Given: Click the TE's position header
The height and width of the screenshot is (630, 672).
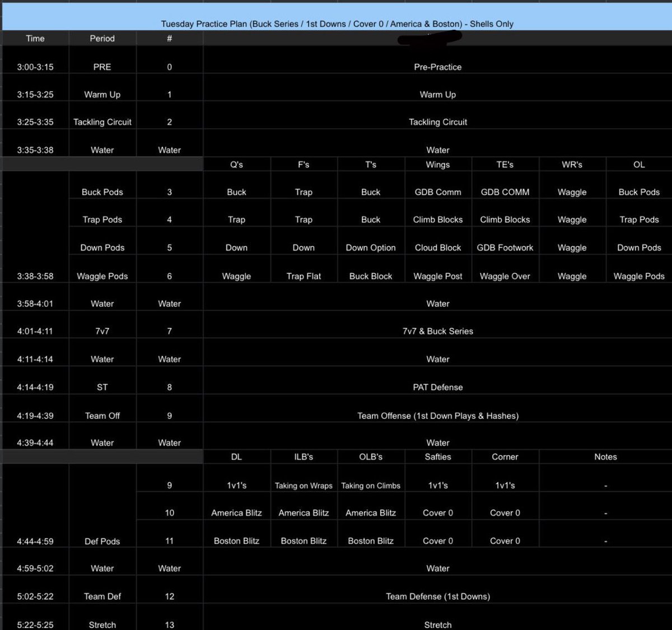Looking at the screenshot, I should click(x=505, y=164).
